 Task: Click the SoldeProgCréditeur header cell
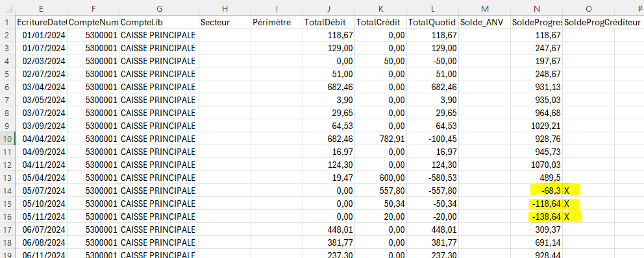[x=589, y=23]
